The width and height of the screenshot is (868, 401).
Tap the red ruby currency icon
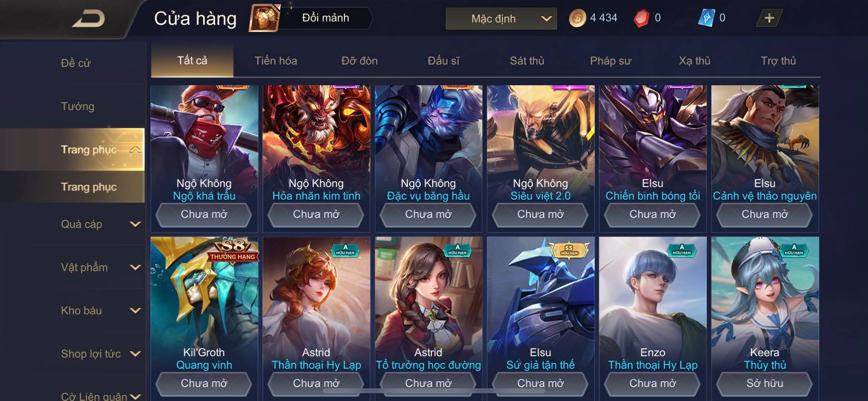click(641, 18)
